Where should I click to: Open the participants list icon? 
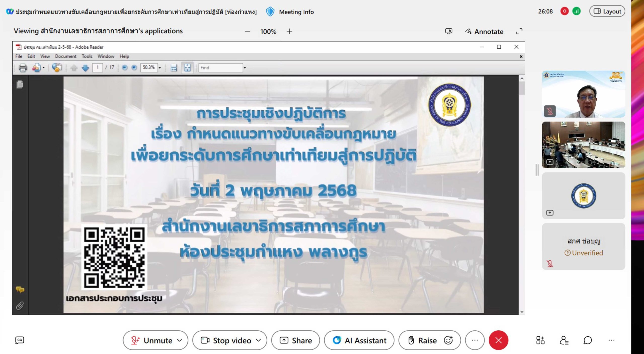[564, 340]
